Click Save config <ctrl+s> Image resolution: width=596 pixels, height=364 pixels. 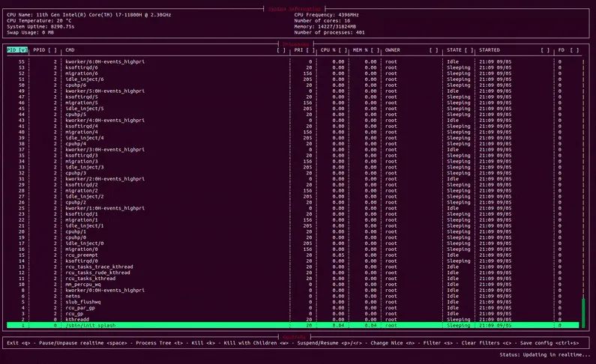(x=550, y=343)
